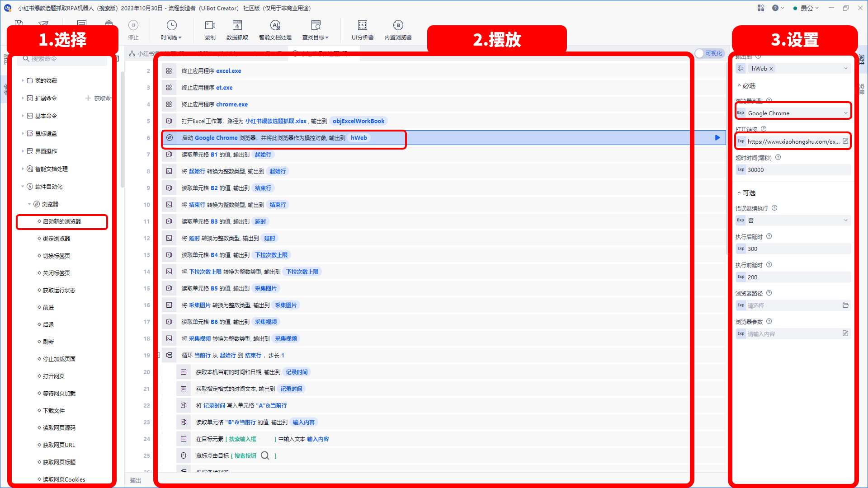Toggle the Exp mode for 浏览器参数
The height and width of the screenshot is (488, 868).
[x=741, y=333]
